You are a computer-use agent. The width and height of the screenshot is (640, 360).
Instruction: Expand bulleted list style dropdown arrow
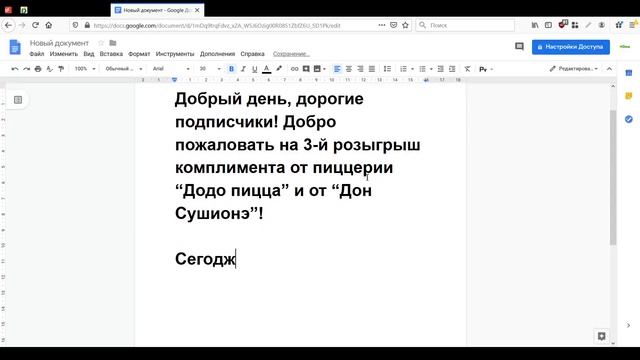[431, 69]
